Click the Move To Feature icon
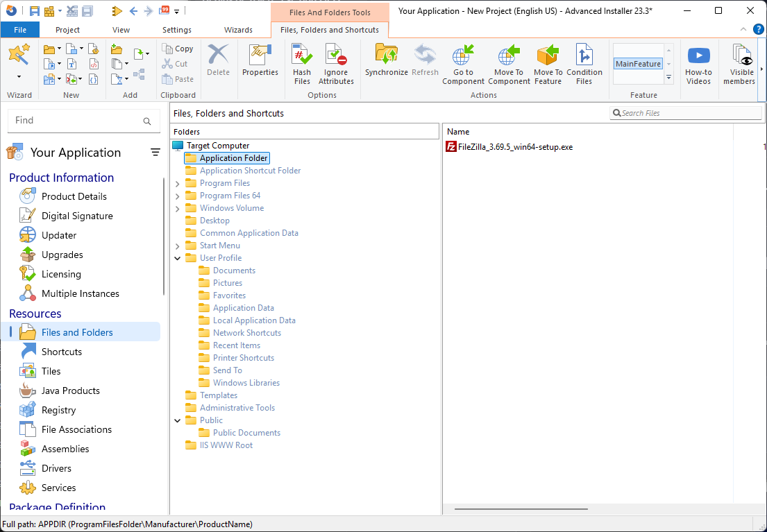This screenshot has height=532, width=767. pyautogui.click(x=548, y=62)
